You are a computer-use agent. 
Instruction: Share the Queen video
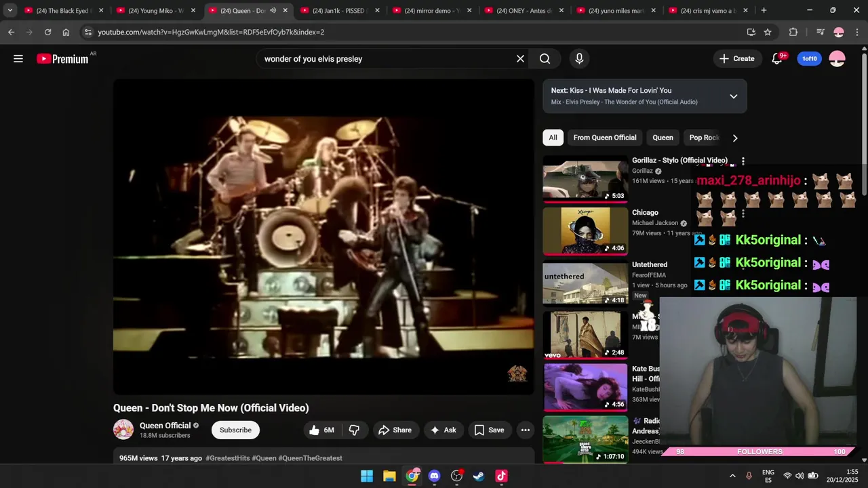[395, 430]
